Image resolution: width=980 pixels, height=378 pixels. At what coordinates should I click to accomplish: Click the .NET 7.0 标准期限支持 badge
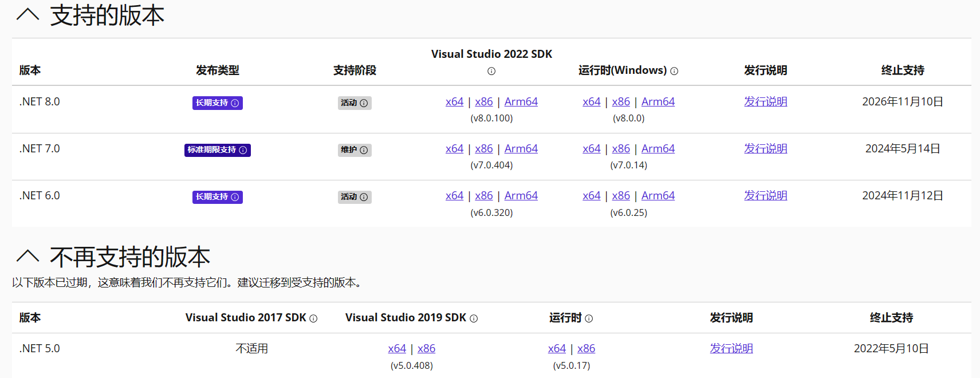click(218, 150)
